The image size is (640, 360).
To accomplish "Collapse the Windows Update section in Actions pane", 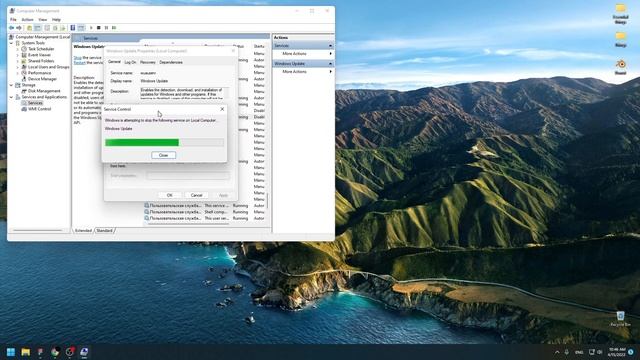I will [330, 64].
